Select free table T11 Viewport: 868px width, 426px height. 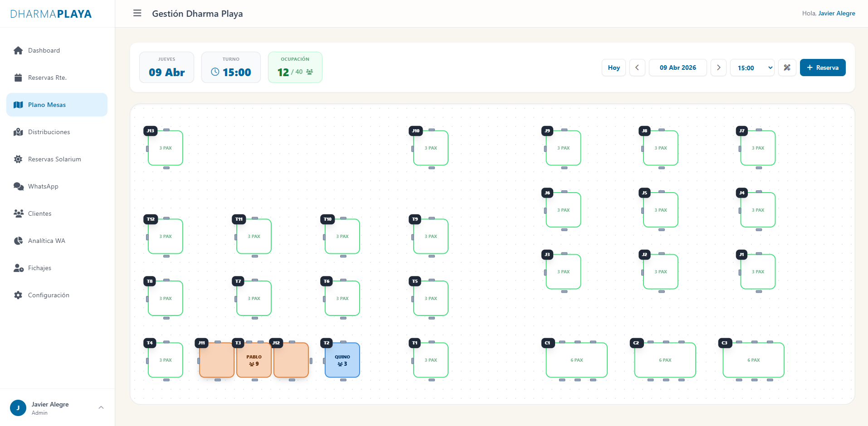click(254, 237)
